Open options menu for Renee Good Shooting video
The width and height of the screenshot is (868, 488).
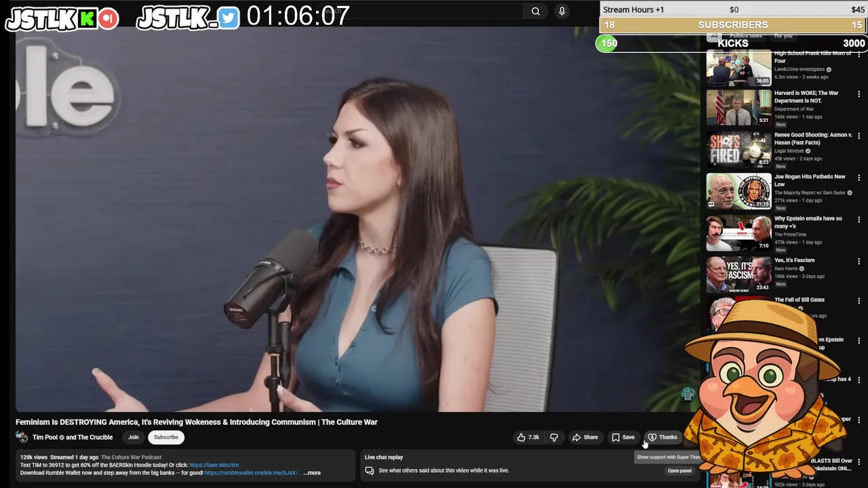coord(859,136)
